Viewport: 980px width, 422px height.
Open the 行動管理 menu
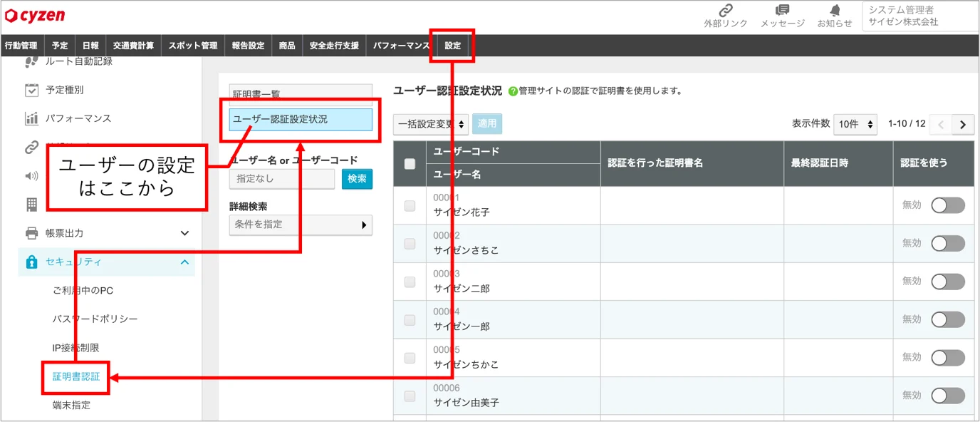click(x=21, y=46)
